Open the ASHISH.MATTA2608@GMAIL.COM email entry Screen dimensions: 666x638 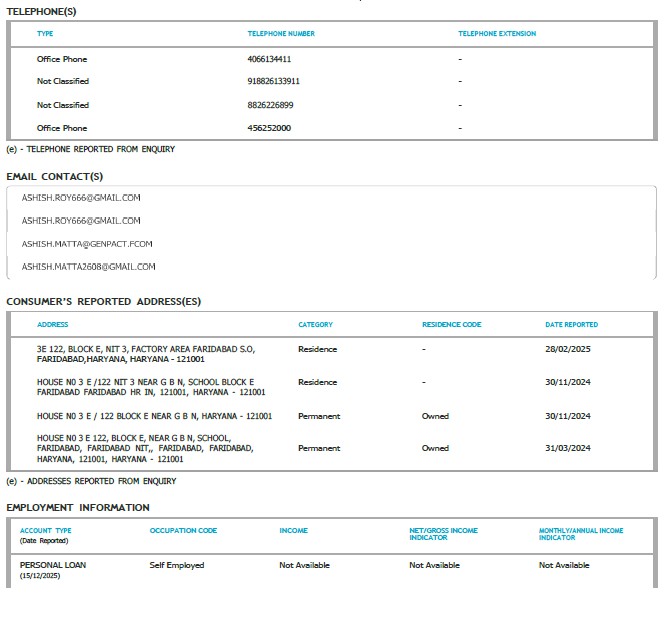[x=89, y=267]
